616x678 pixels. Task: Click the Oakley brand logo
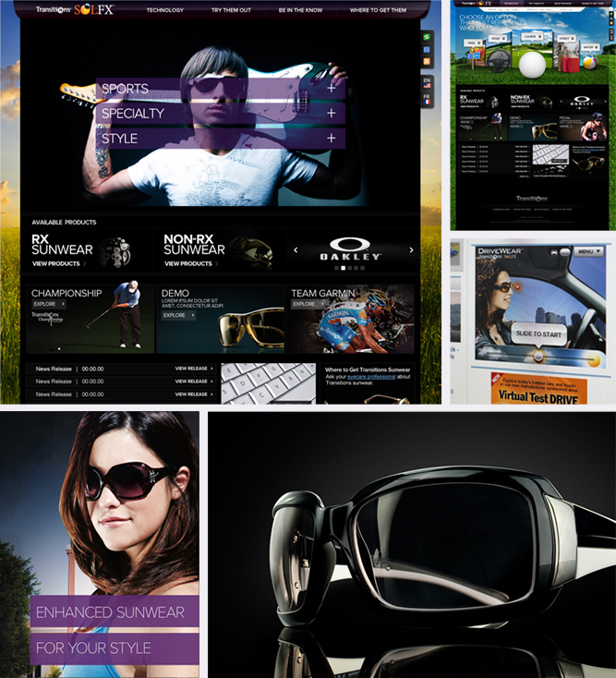tap(350, 248)
